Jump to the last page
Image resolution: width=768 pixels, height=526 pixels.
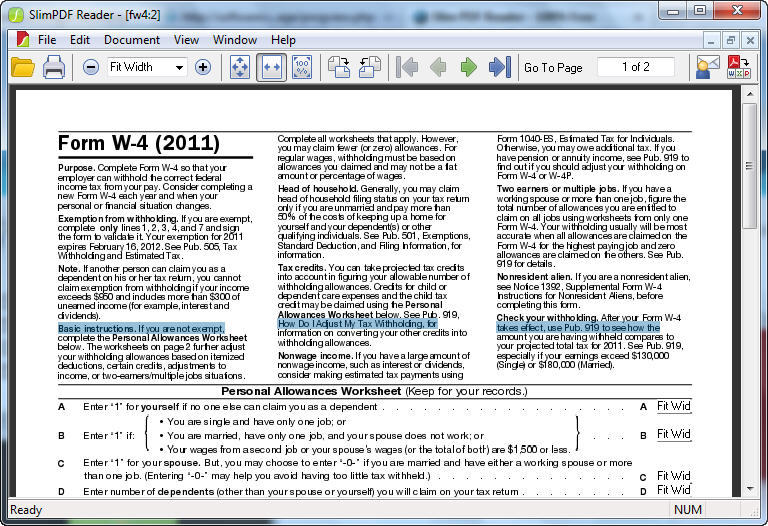click(x=500, y=67)
